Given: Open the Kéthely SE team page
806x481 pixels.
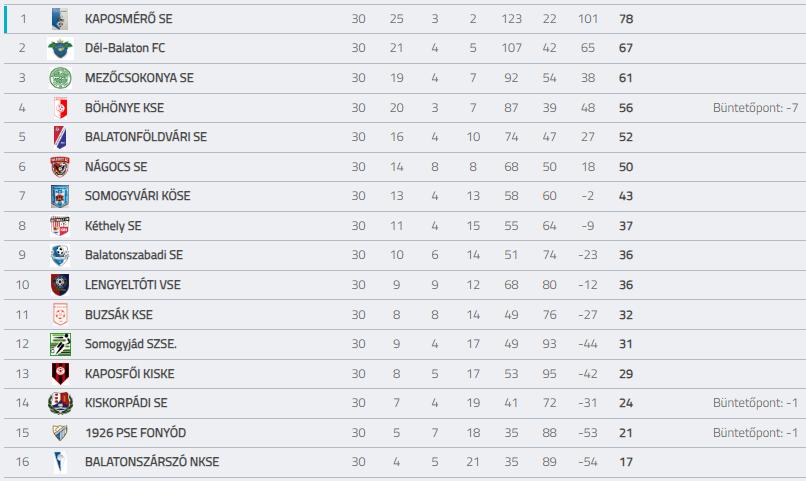Looking at the screenshot, I should point(113,226).
